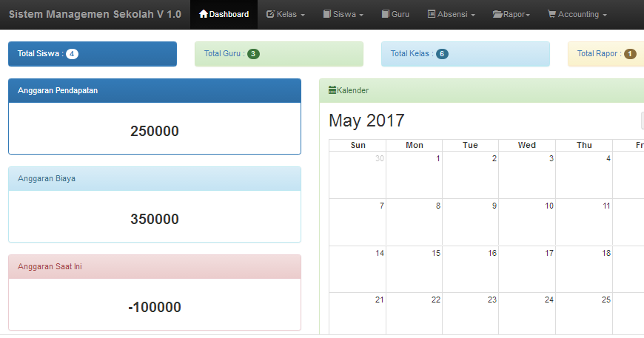The image size is (644, 338).
Task: Select calendar day 3
Action: (551, 158)
